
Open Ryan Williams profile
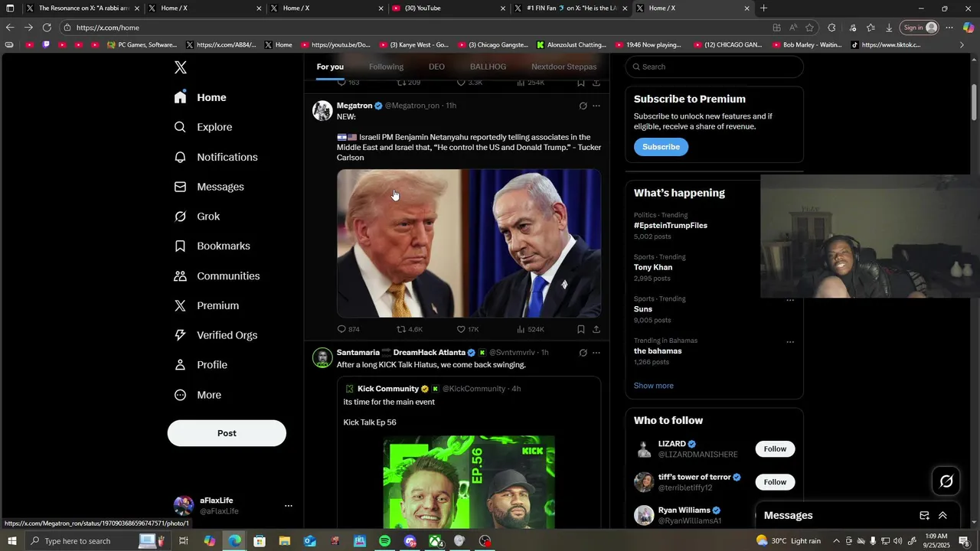click(x=684, y=510)
